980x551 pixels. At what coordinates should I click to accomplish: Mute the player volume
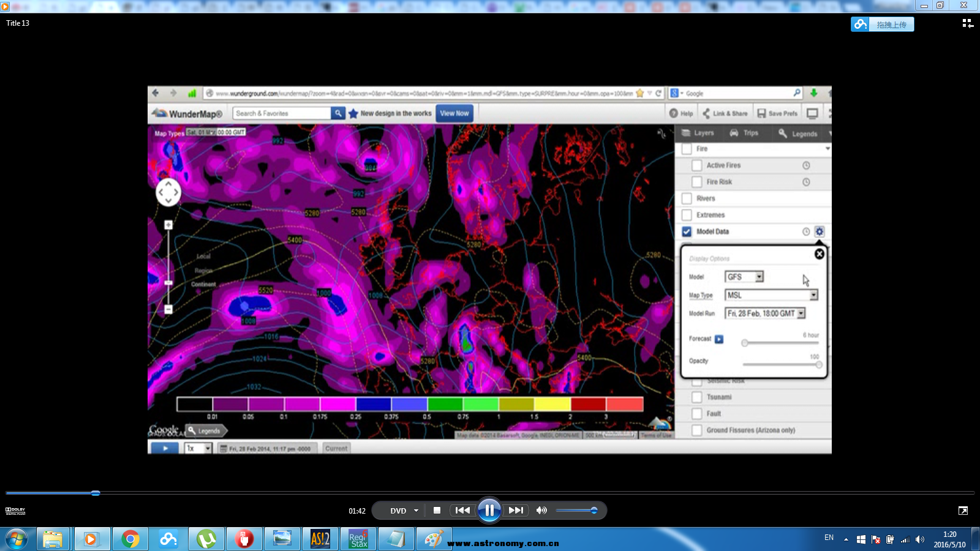[541, 511]
